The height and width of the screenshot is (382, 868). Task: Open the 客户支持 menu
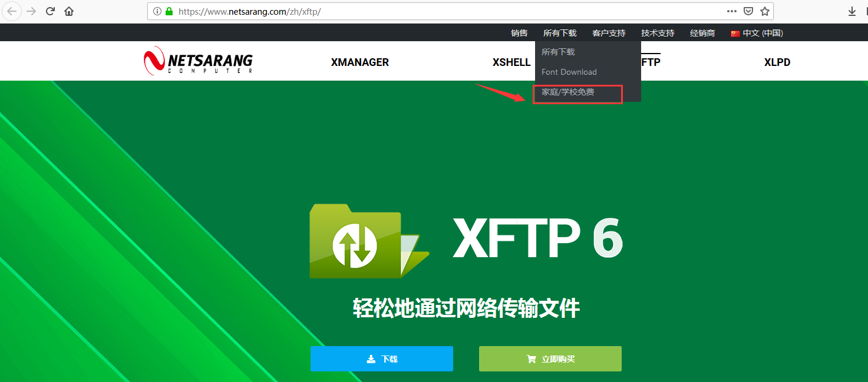[x=609, y=33]
